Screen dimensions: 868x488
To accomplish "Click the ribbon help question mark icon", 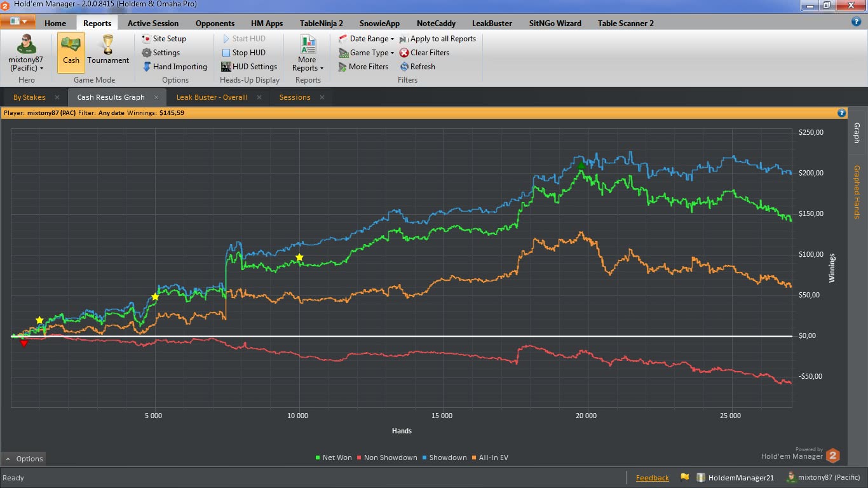I will 856,22.
